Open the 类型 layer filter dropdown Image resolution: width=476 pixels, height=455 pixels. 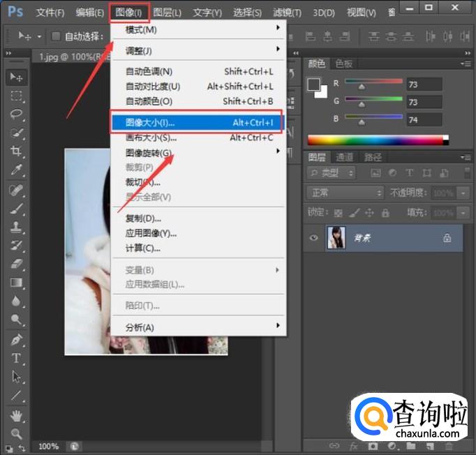pyautogui.click(x=332, y=172)
